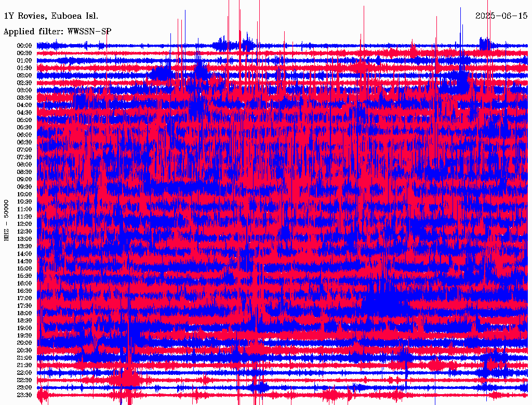The width and height of the screenshot is (532, 405).
Task: Select the 00:30 time label
Action: (x=24, y=53)
